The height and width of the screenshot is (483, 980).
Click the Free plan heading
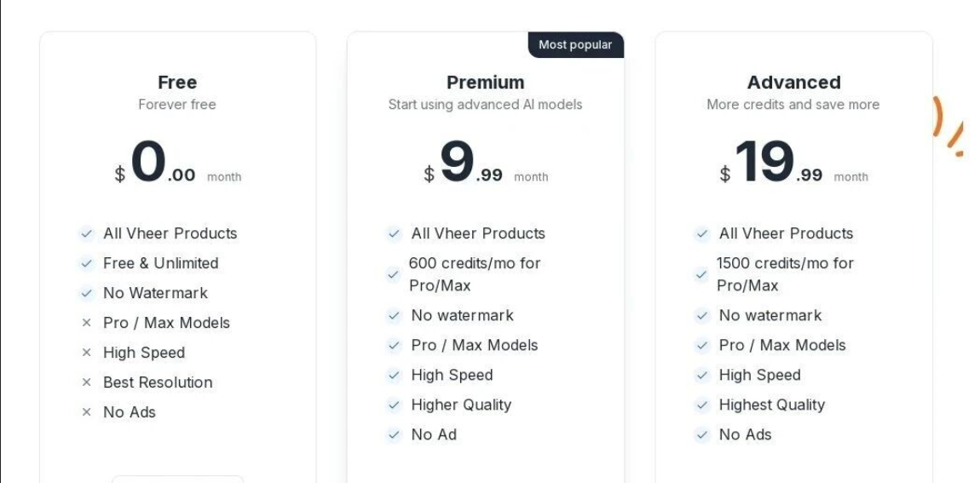tap(177, 83)
